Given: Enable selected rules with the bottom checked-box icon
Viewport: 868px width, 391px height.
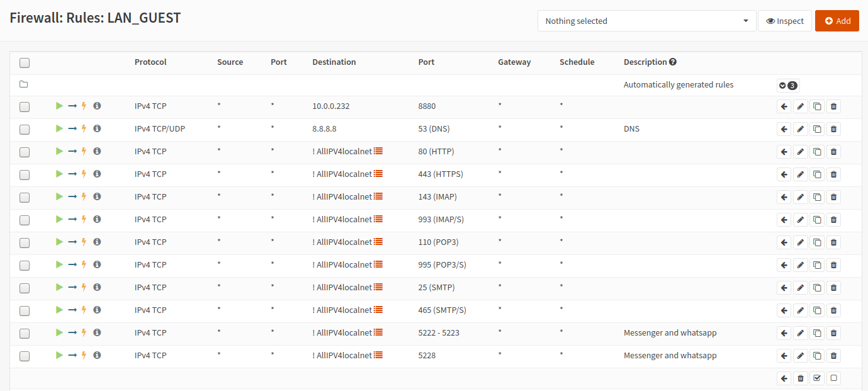Looking at the screenshot, I should tap(817, 378).
